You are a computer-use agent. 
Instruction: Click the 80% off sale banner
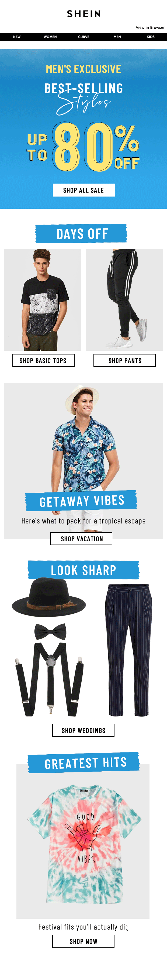pos(83,129)
